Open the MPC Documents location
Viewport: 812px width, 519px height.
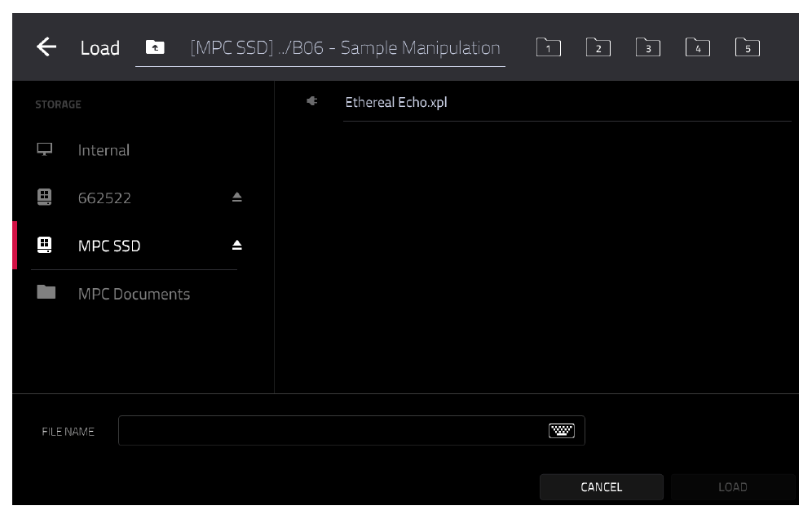pos(134,294)
